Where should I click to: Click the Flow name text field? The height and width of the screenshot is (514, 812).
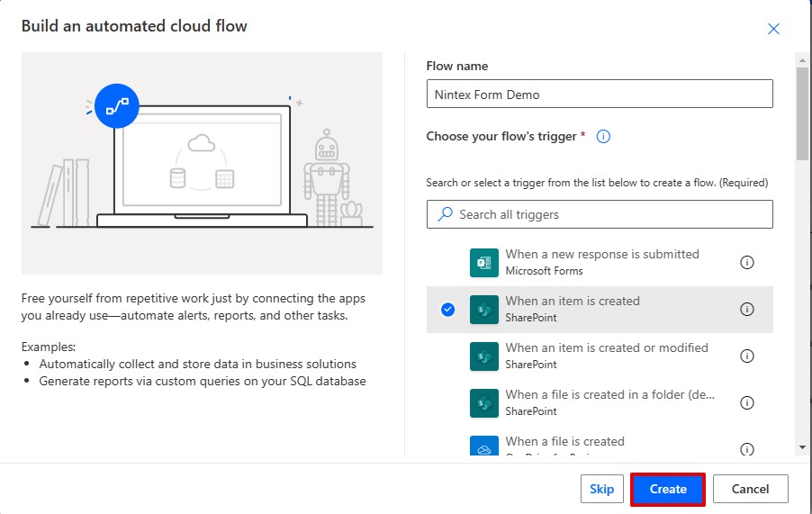[x=600, y=94]
